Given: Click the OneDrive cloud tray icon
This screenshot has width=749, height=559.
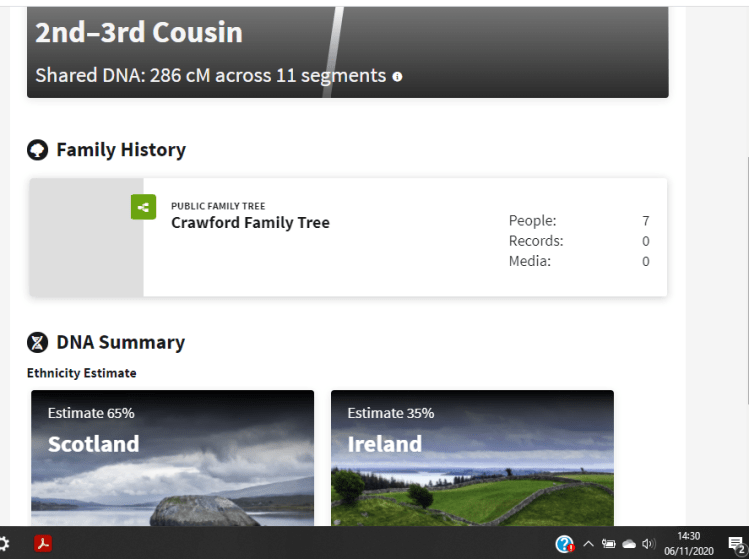Looking at the screenshot, I should 629,544.
